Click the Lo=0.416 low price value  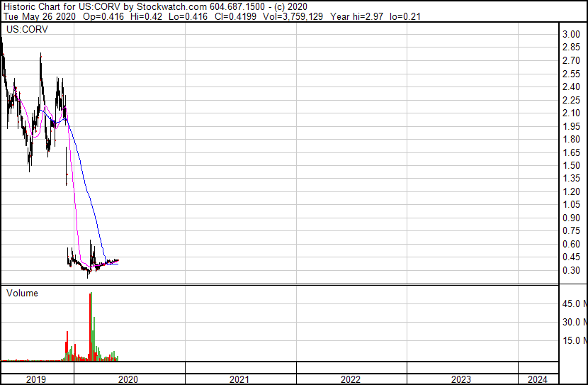188,16
